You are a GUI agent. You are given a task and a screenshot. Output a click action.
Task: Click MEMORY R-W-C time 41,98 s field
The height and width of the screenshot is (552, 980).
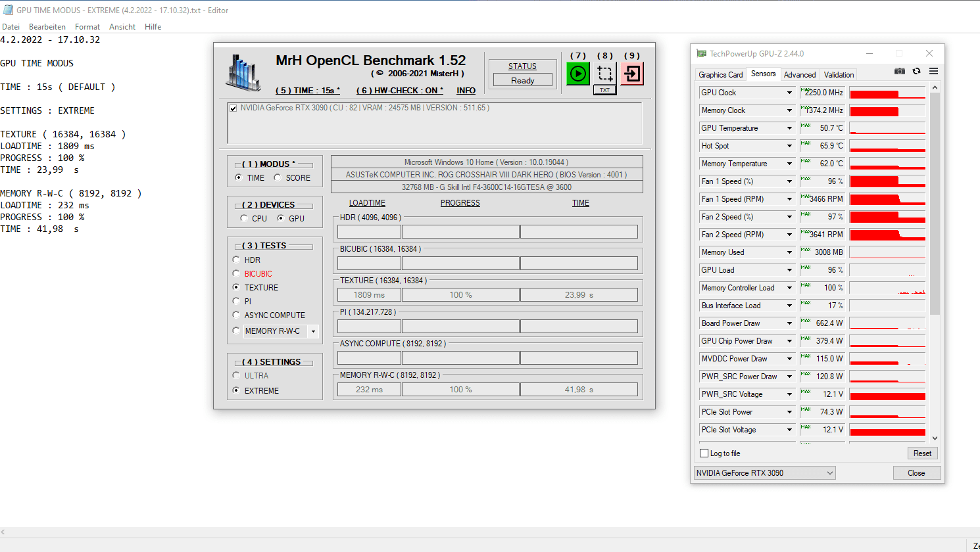tap(579, 390)
